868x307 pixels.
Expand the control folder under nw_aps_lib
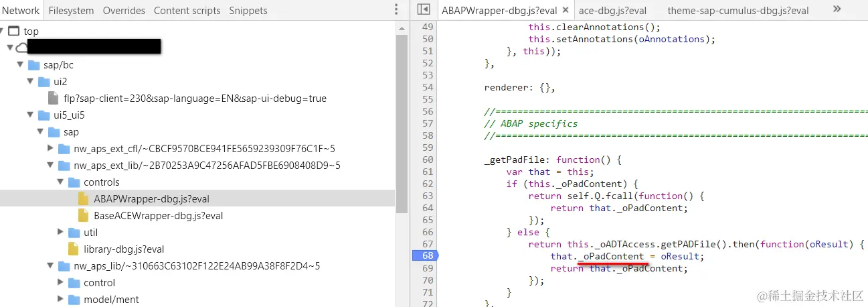click(61, 283)
